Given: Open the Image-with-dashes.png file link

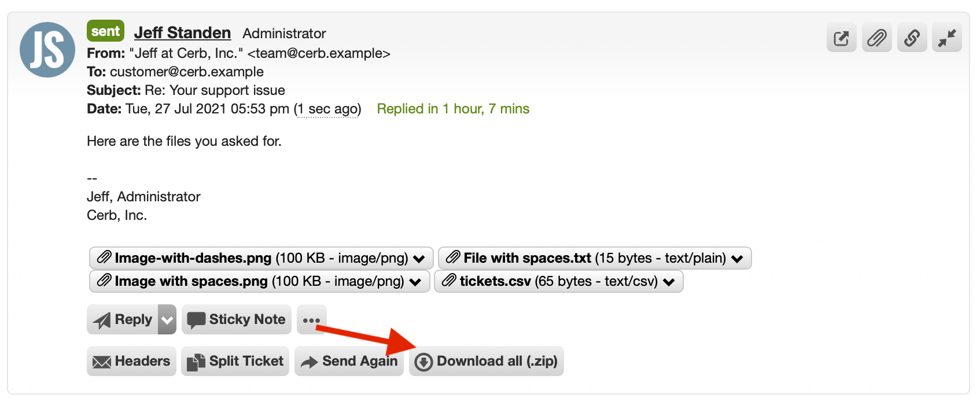Looking at the screenshot, I should point(193,258).
